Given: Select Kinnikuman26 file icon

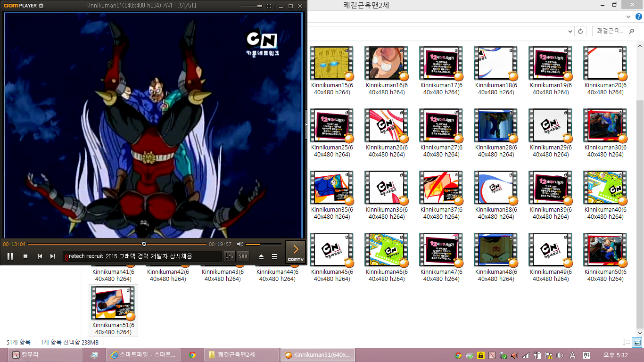Looking at the screenshot, I should tap(386, 125).
